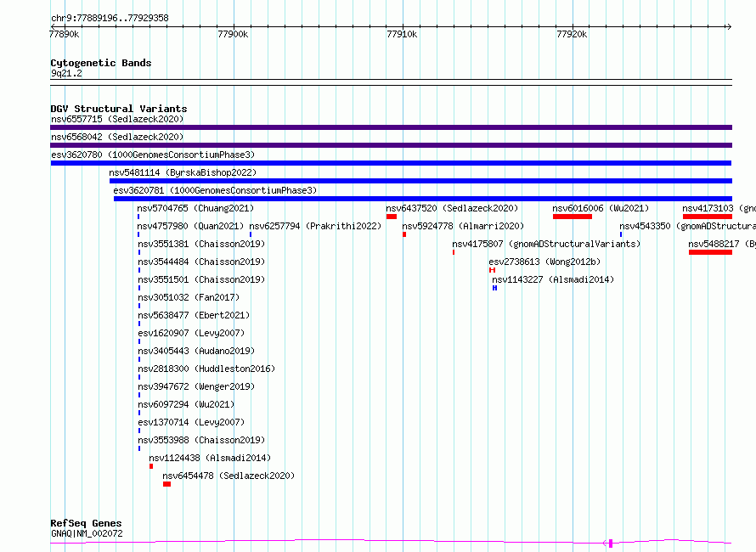
Task: Click red bar under nsv1124438
Action: pos(151,466)
